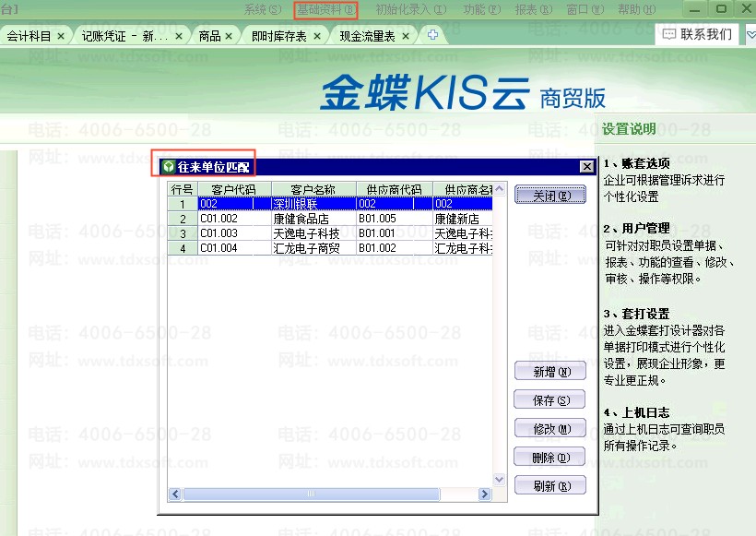Click the 保存 button

pos(549,400)
